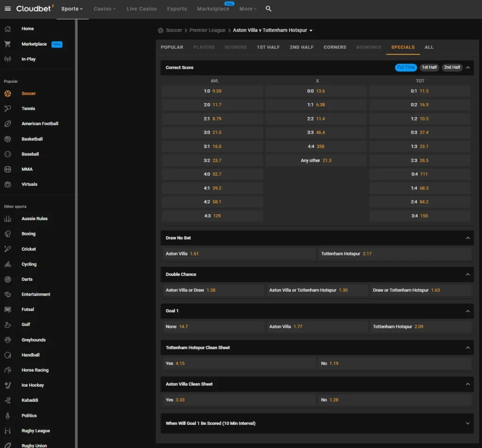Image resolution: width=482 pixels, height=448 pixels.
Task: Click the Basketball icon
Action: pos(8,139)
